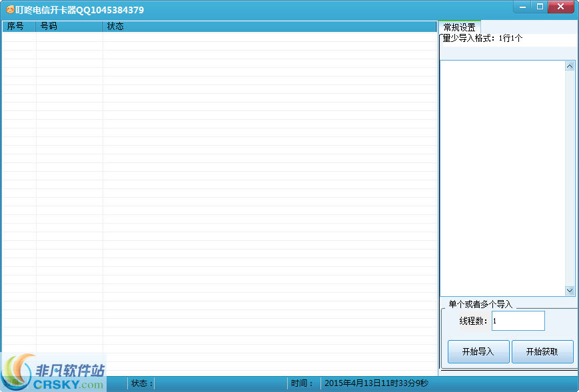Click the 线程数 label
The width and height of the screenshot is (579, 392).
pyautogui.click(x=473, y=321)
